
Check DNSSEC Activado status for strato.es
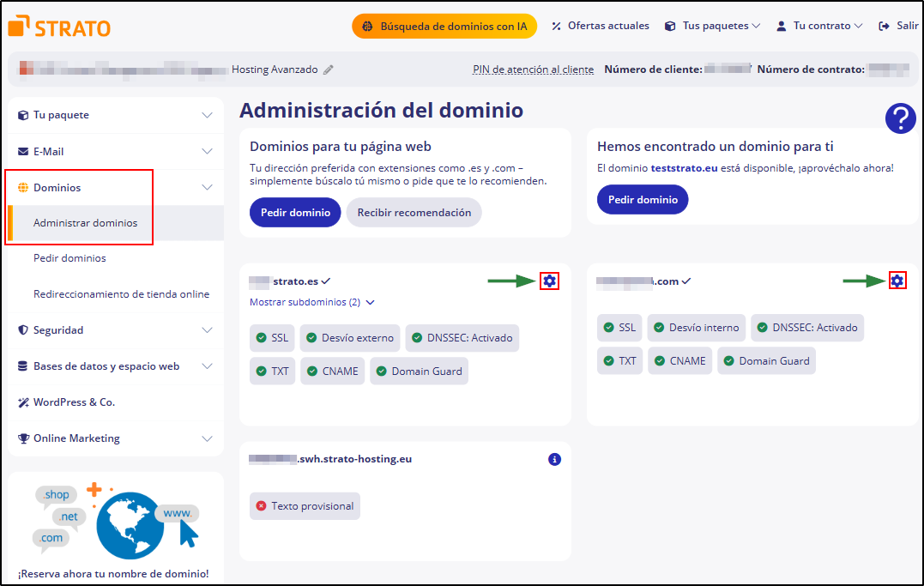point(462,337)
